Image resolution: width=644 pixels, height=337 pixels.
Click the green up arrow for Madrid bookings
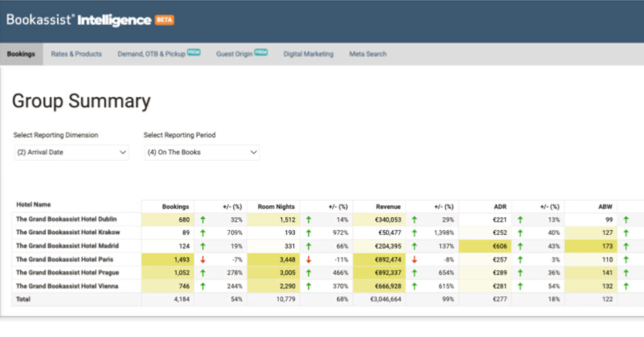tap(203, 246)
